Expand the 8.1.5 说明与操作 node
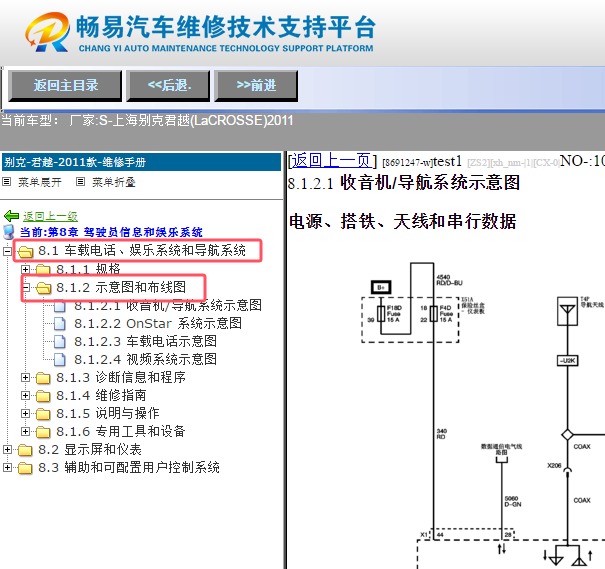The height and width of the screenshot is (569, 605). click(x=25, y=414)
